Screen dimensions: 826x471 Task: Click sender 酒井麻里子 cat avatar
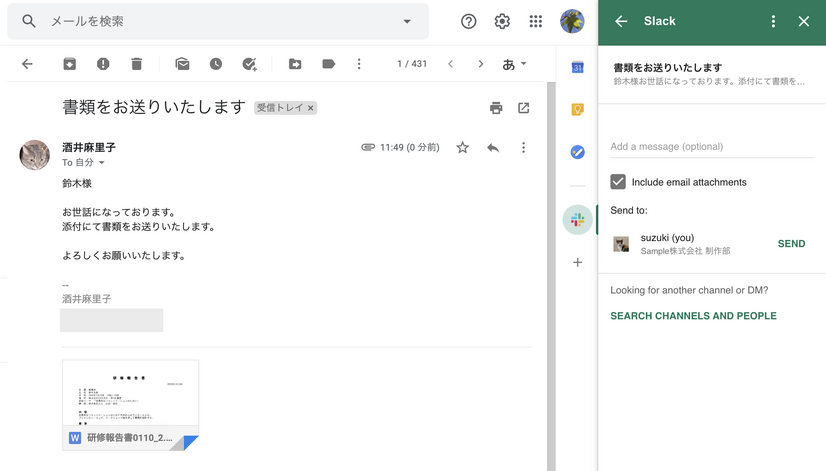(35, 155)
